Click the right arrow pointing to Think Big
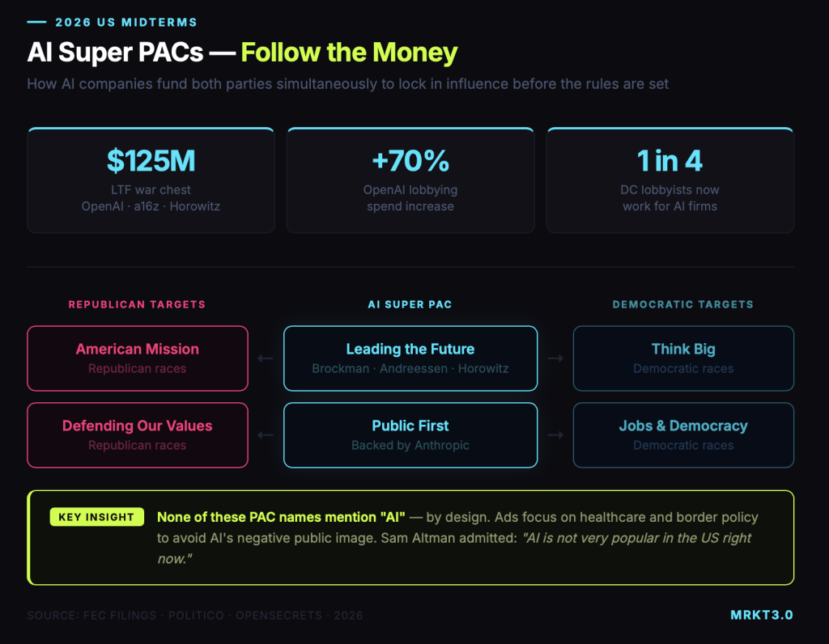 [x=555, y=358]
